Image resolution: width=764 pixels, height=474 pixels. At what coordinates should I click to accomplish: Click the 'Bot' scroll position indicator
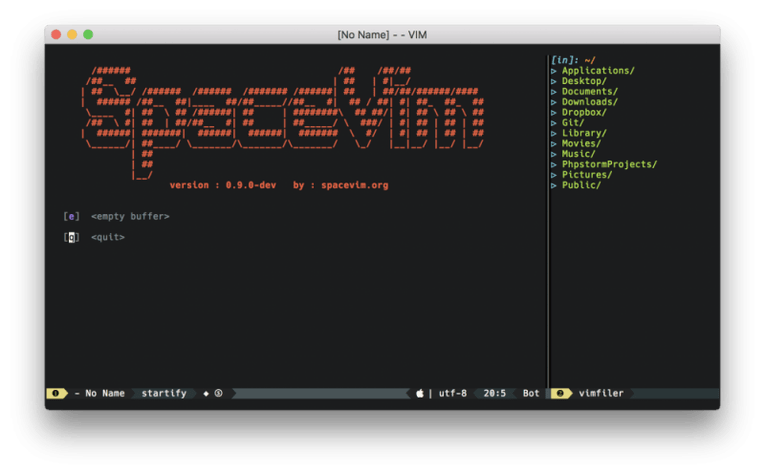(x=531, y=393)
